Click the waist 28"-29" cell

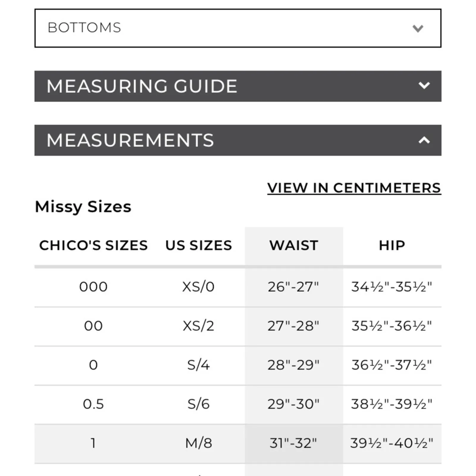pyautogui.click(x=293, y=365)
